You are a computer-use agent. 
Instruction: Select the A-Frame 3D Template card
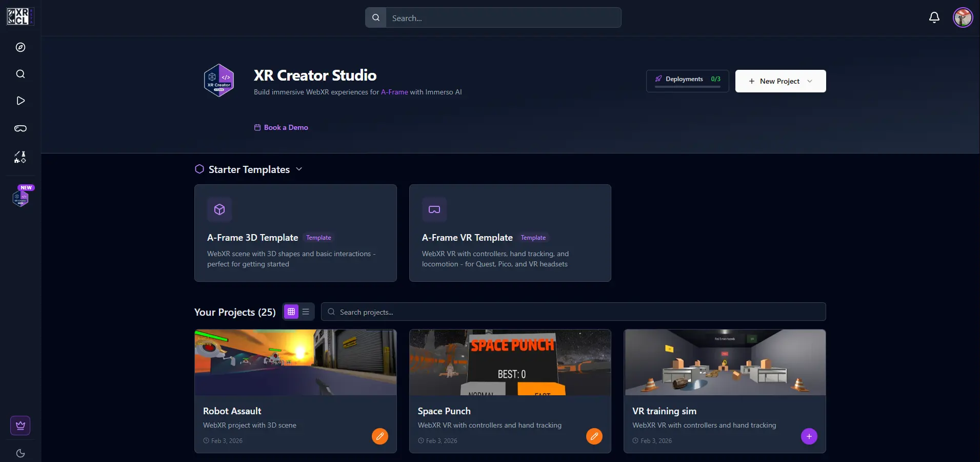click(x=295, y=233)
